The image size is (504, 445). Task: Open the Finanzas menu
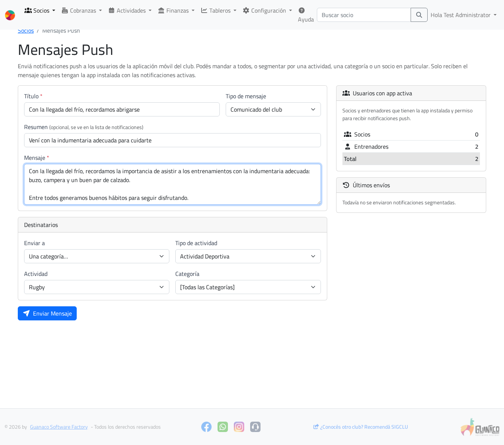(x=176, y=10)
